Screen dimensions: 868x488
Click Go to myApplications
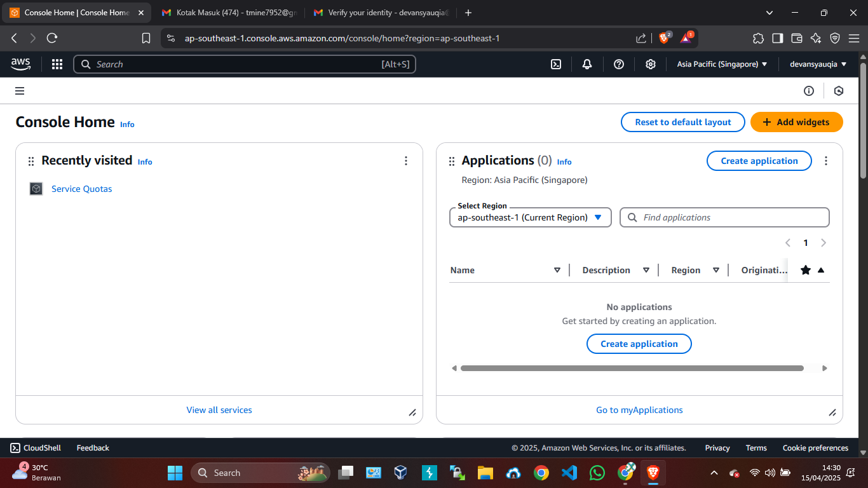point(639,410)
